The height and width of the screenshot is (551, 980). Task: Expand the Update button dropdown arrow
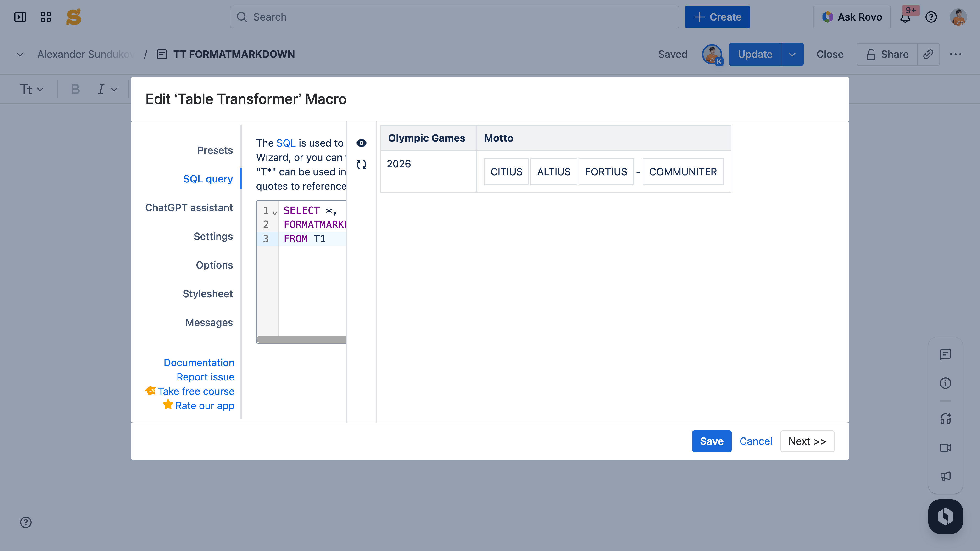792,54
